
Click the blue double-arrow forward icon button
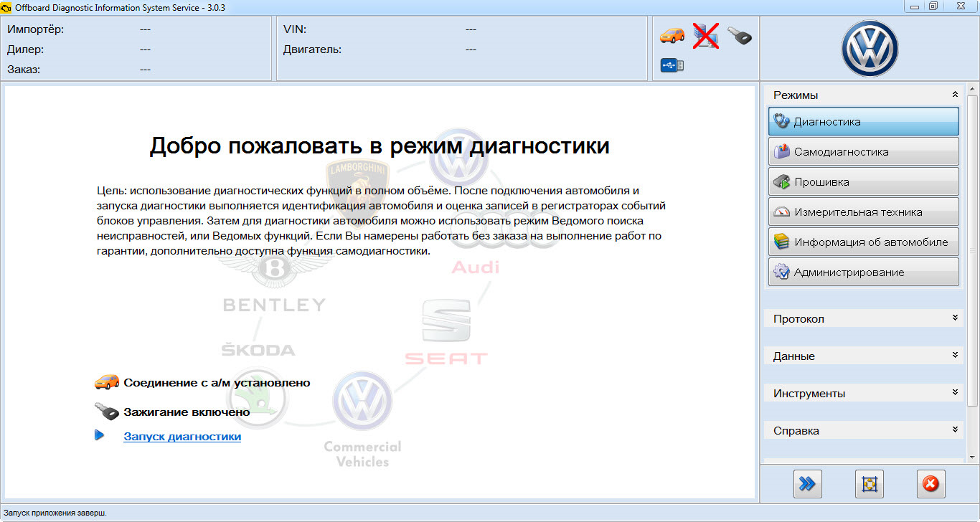pyautogui.click(x=807, y=484)
